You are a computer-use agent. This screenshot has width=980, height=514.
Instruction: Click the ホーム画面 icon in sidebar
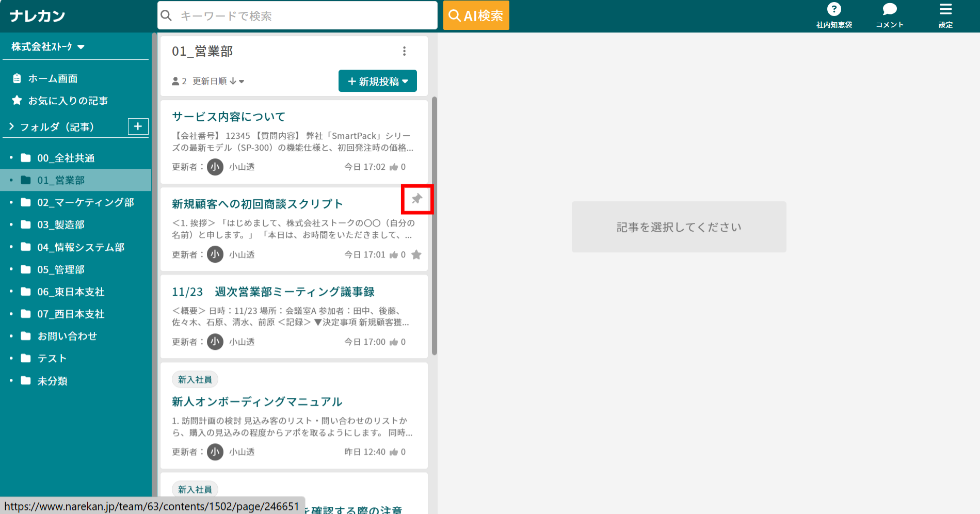(17, 78)
